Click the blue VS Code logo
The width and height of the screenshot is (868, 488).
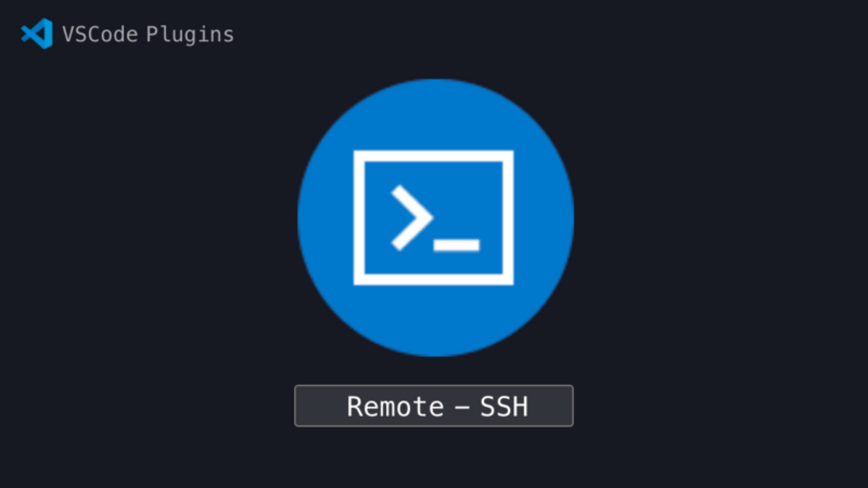point(37,33)
